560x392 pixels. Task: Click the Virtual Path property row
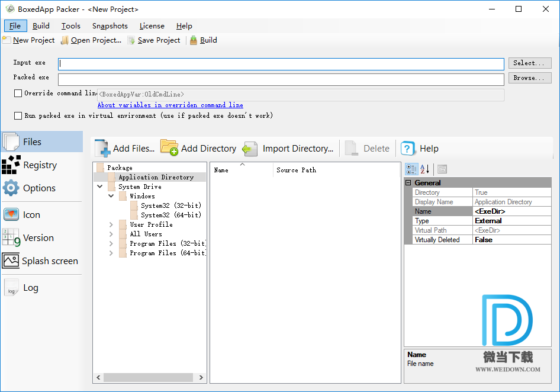tap(481, 230)
